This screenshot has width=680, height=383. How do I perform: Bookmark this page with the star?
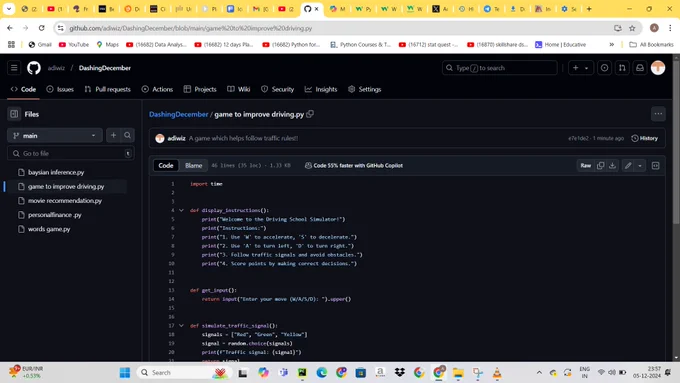(632, 28)
